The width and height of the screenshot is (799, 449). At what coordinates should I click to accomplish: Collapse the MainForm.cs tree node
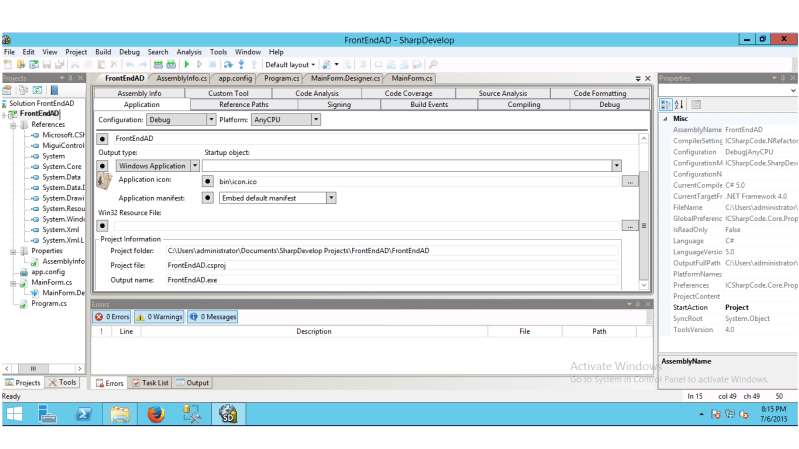tap(14, 283)
